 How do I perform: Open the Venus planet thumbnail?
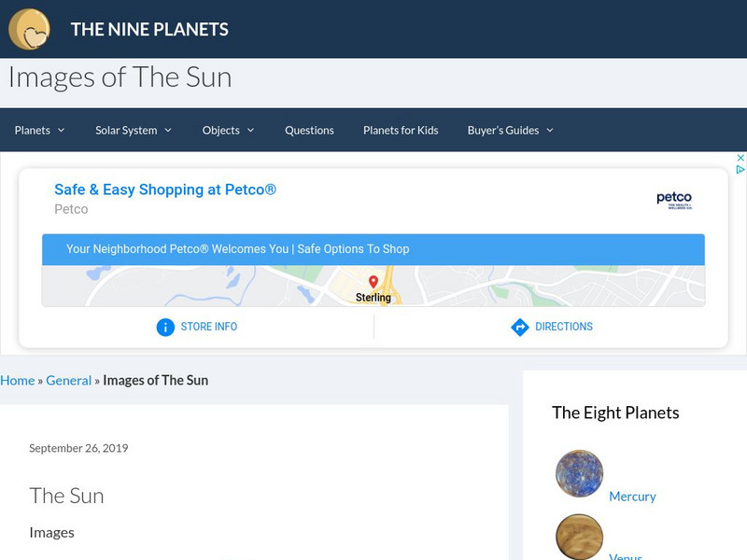[x=579, y=538]
